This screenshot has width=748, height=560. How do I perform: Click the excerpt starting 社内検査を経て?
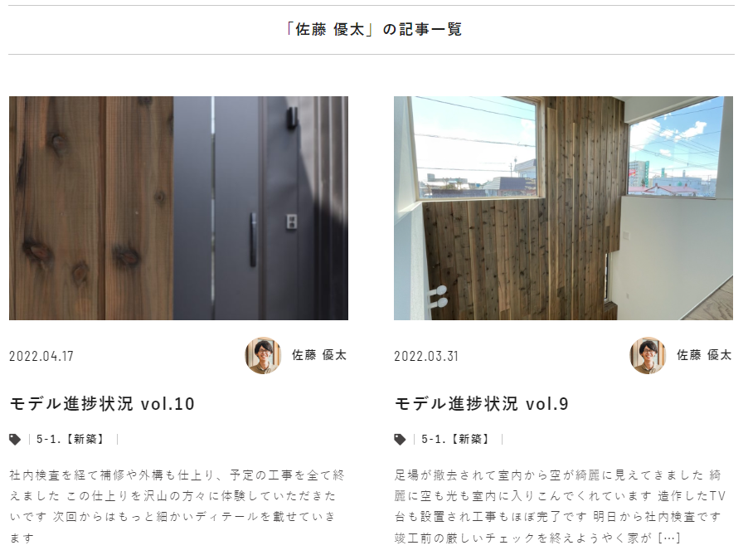pos(177,507)
